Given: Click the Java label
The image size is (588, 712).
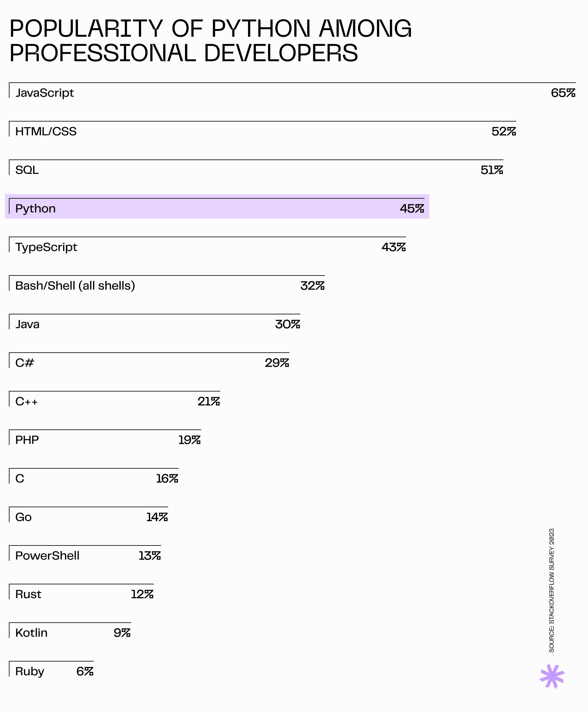Looking at the screenshot, I should (27, 324).
